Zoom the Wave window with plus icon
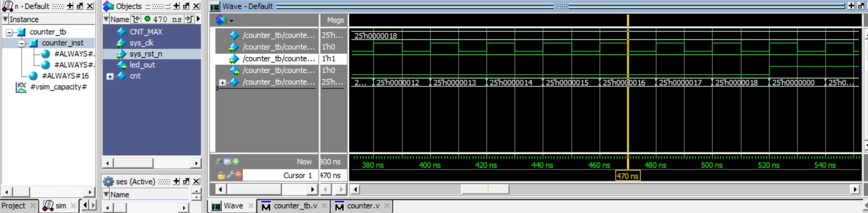868x213 pixels. pos(851,6)
